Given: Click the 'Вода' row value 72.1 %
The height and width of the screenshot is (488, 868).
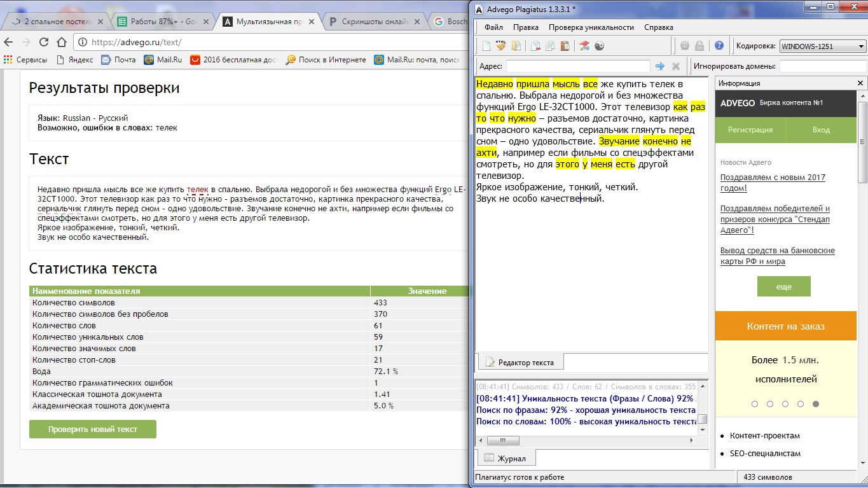Looking at the screenshot, I should click(x=386, y=372).
